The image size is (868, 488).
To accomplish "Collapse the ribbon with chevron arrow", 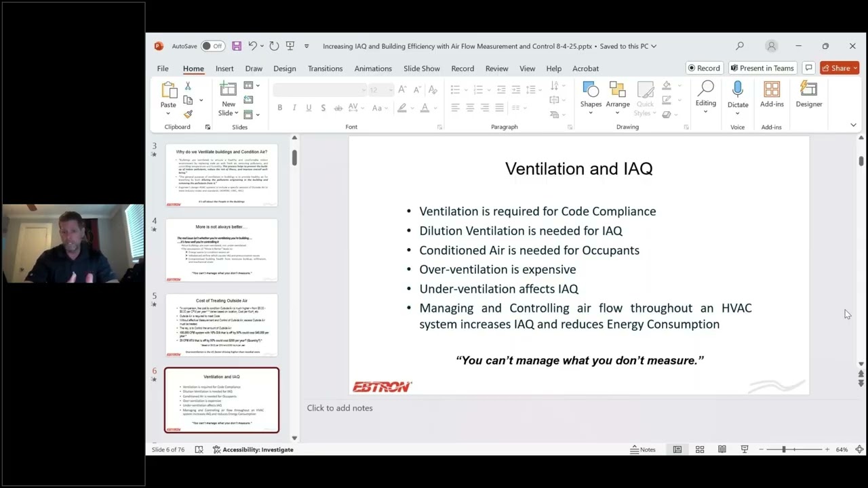I will [x=853, y=125].
